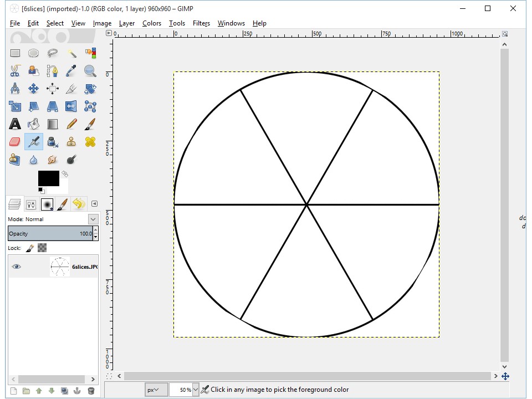Swap foreground and background colors arrow
Viewport: 532px width, 399px height.
pos(64,174)
